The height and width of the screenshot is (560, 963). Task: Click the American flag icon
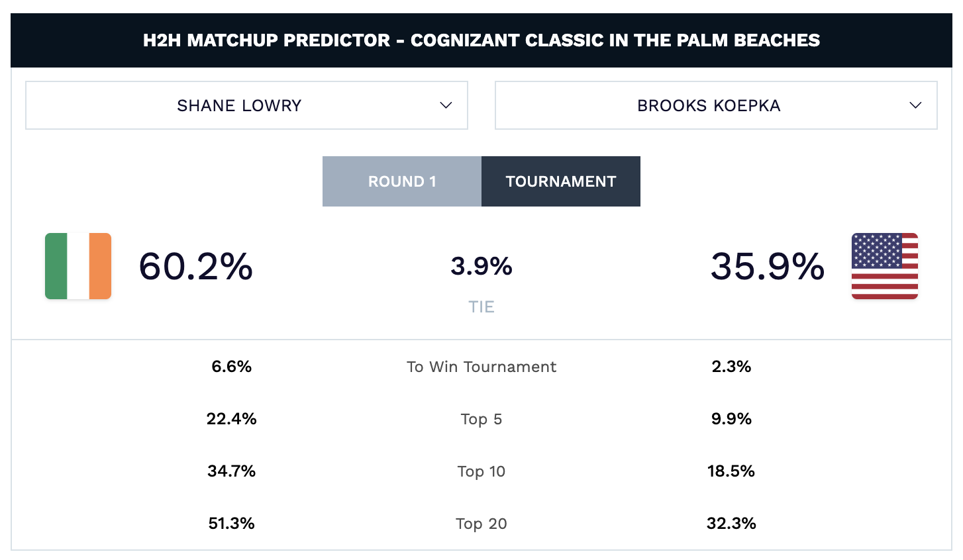tap(885, 266)
